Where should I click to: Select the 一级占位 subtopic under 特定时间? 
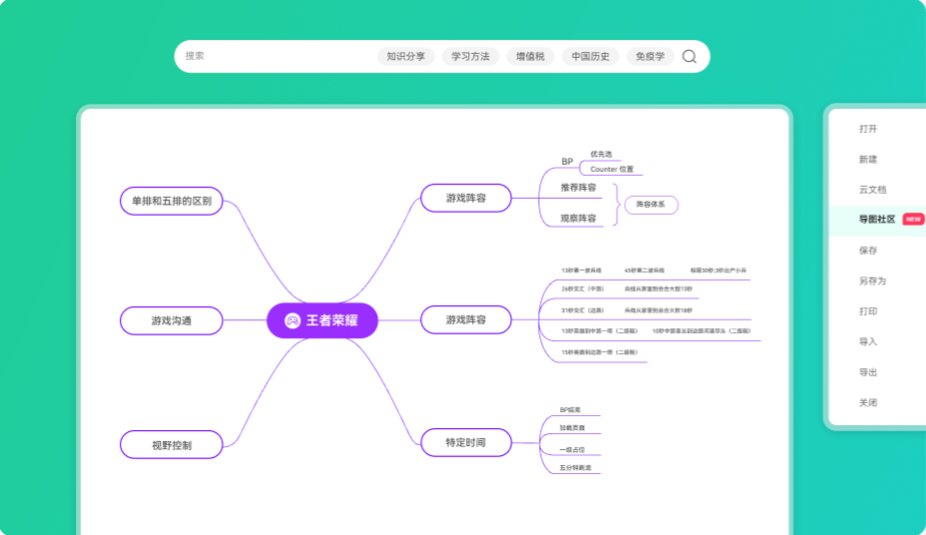coord(572,449)
